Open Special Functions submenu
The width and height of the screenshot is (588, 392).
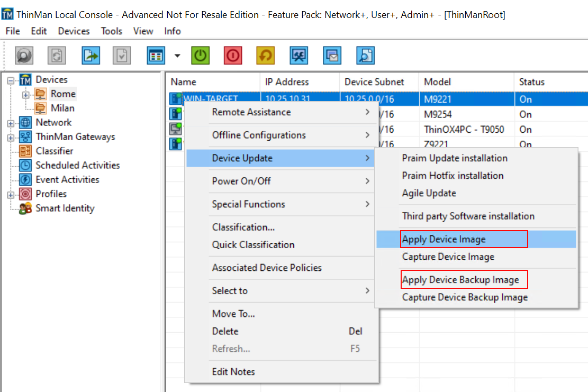click(281, 204)
